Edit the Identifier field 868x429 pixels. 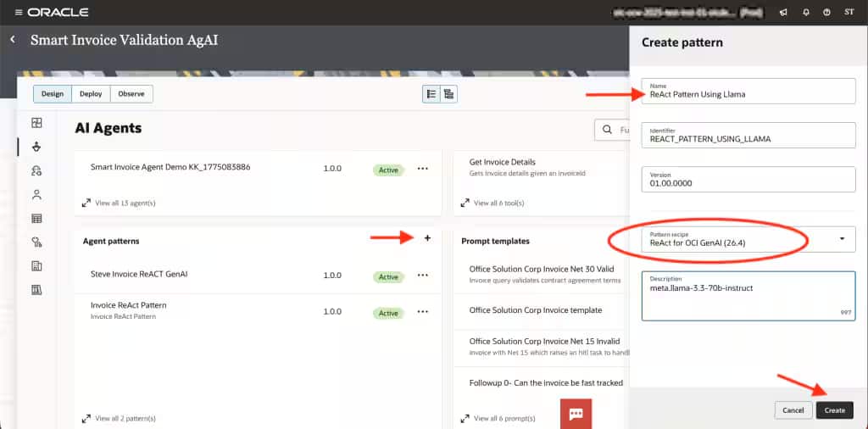[x=748, y=135]
